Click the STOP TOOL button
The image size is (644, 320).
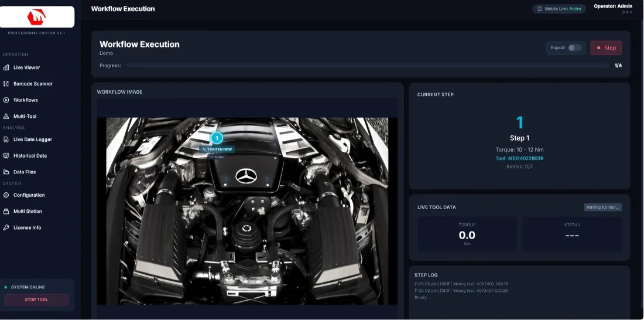click(36, 300)
